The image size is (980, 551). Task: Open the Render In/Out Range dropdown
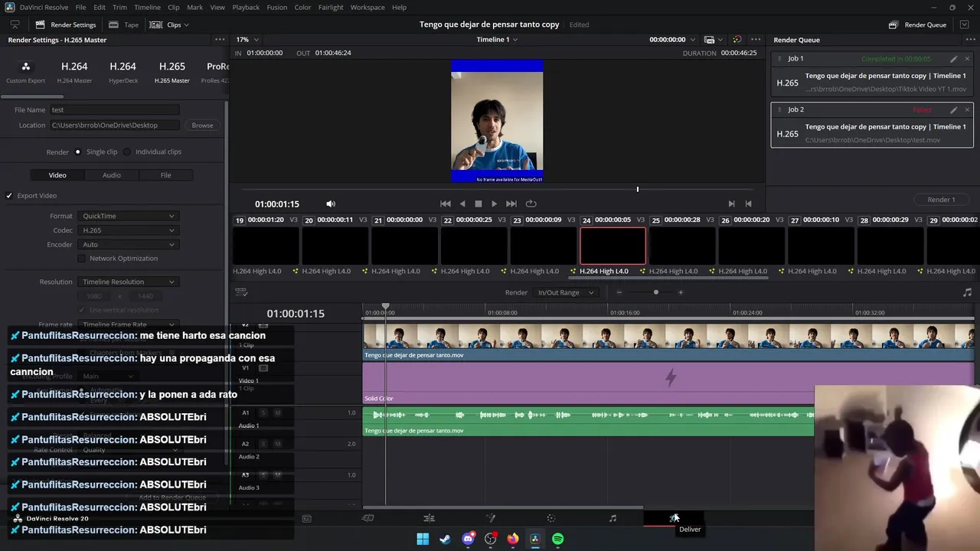coord(566,292)
